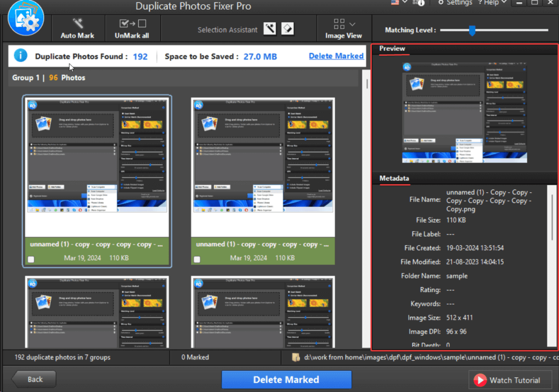The height and width of the screenshot is (392, 559).
Task: Click the folder icon in the status bar
Action: (296, 358)
